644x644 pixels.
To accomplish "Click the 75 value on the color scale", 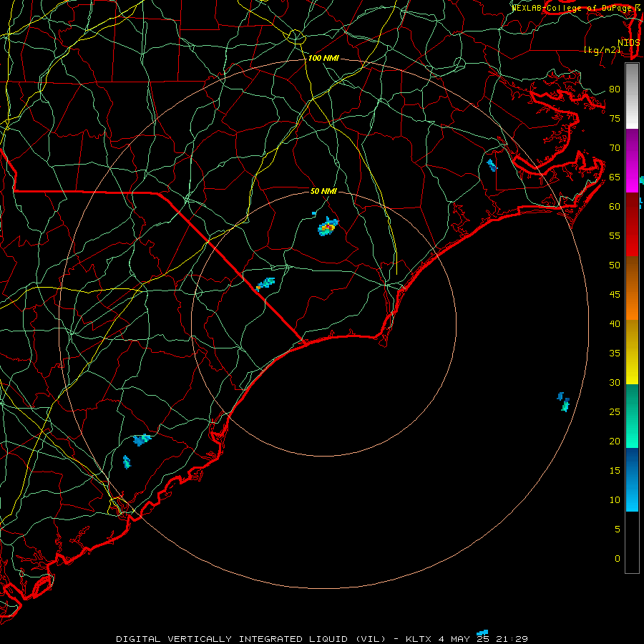I will 615,118.
